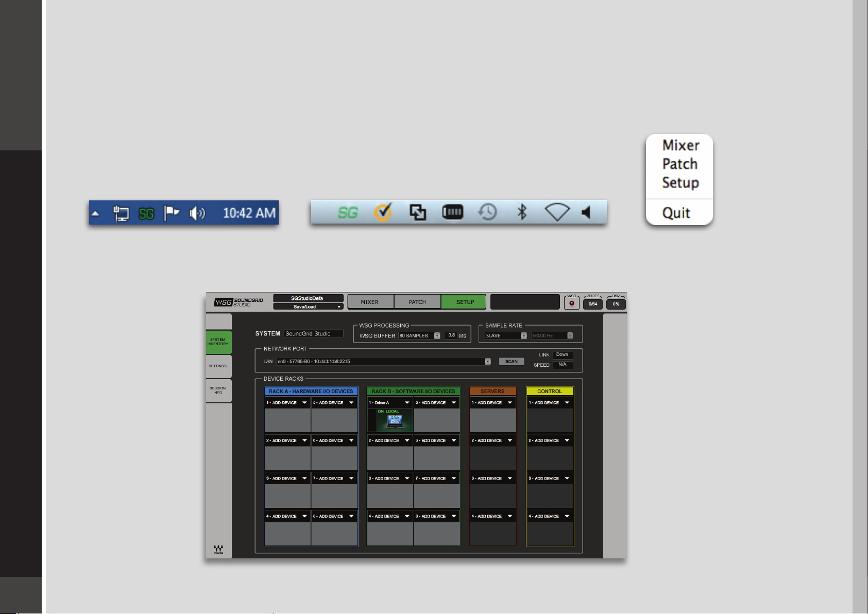Click the Voices 0/64 meter
Screen dimensions: 868x614
pos(593,304)
